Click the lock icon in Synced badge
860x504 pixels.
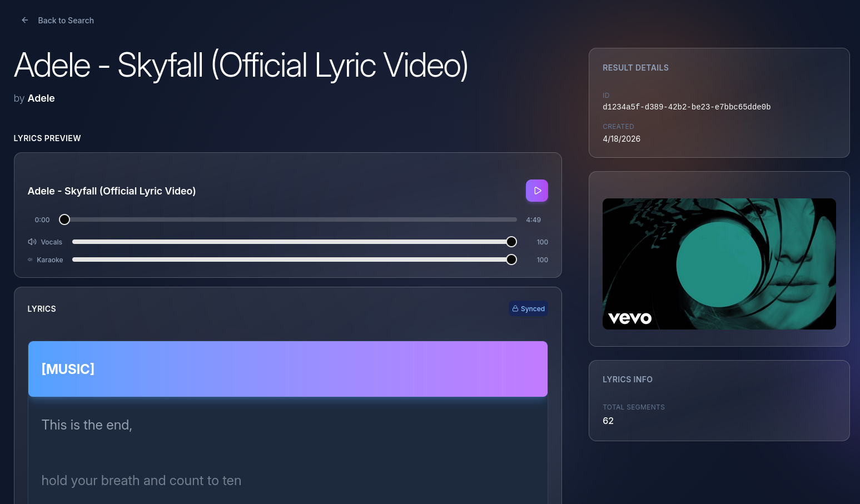pos(515,308)
